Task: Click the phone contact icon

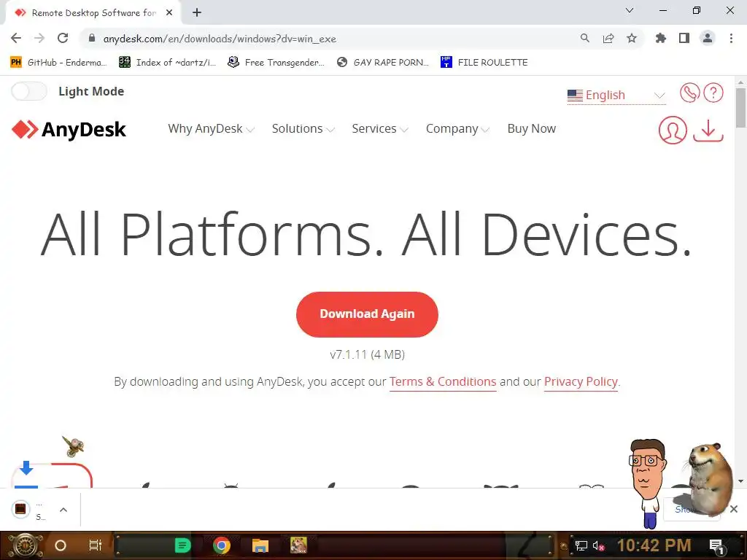Action: (689, 93)
